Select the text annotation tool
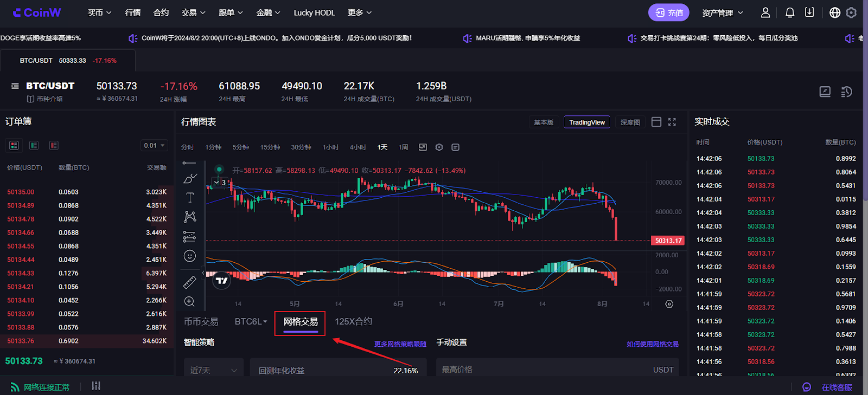 pos(190,198)
